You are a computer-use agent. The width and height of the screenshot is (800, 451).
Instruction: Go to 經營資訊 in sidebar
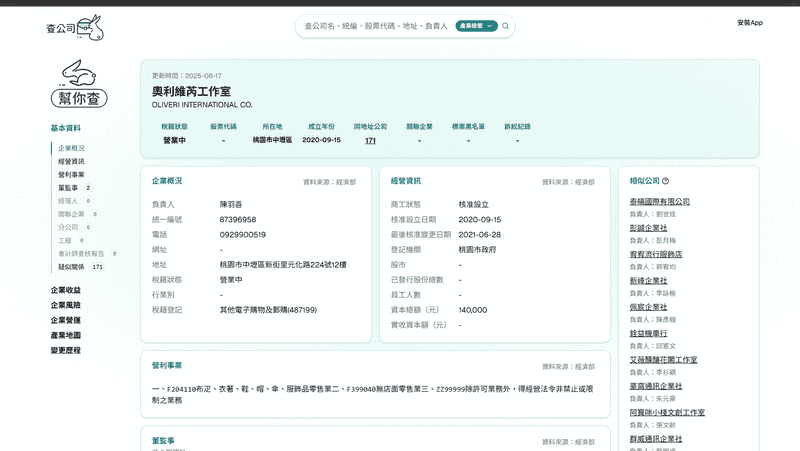(x=71, y=161)
